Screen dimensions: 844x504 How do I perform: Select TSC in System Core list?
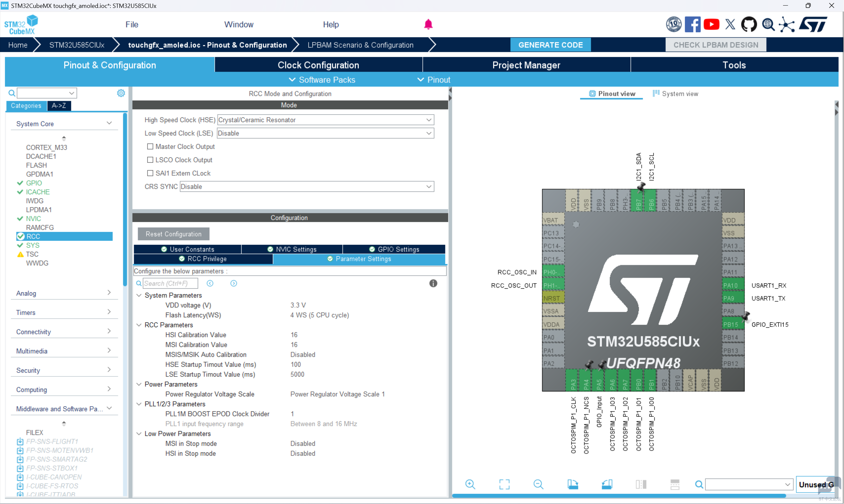[32, 254]
